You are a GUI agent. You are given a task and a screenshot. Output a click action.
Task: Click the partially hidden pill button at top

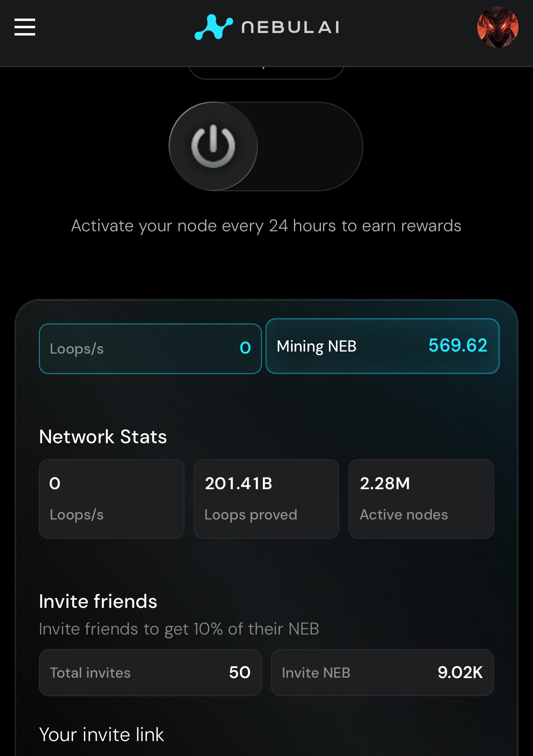point(266,73)
